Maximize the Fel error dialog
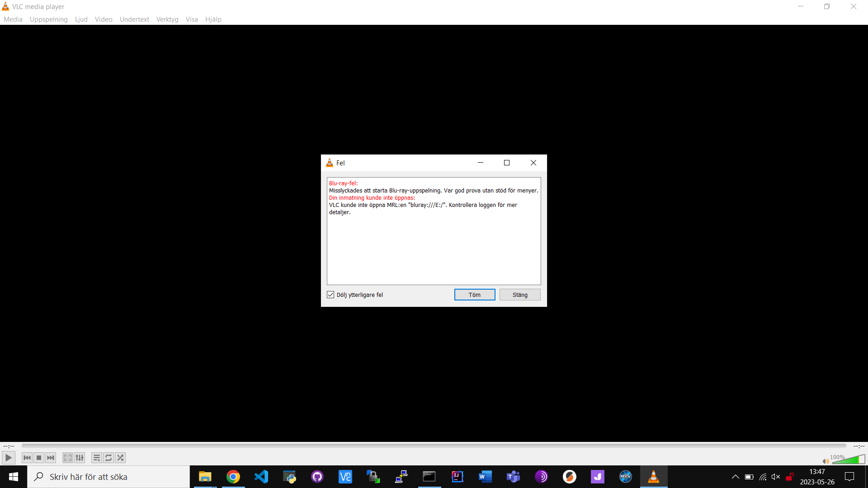 pyautogui.click(x=507, y=163)
